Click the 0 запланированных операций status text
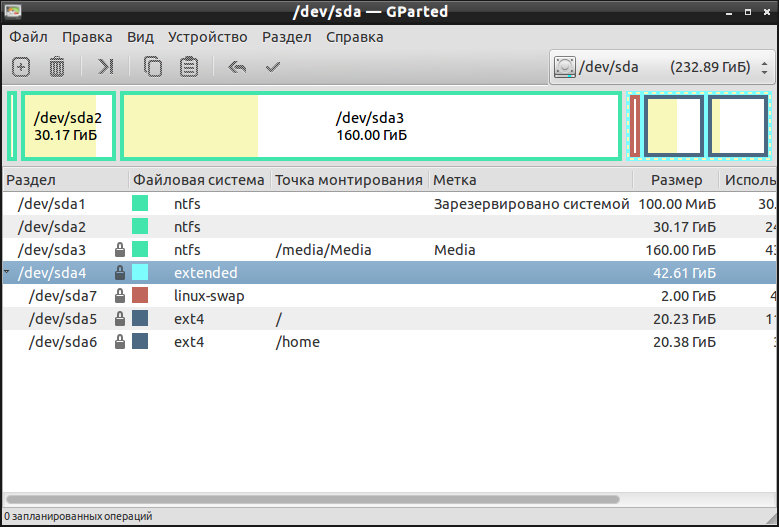Viewport: 779px width, 527px height. click(x=78, y=517)
